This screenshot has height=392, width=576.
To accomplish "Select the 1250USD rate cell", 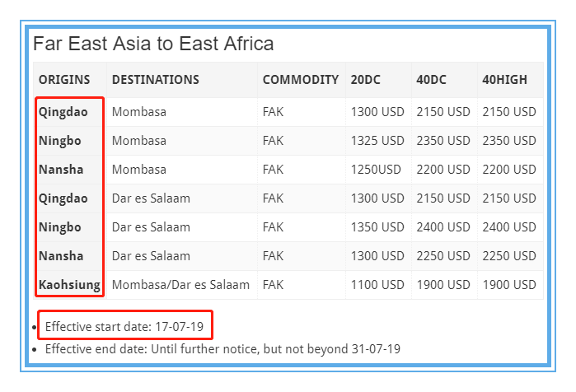I will click(x=375, y=170).
